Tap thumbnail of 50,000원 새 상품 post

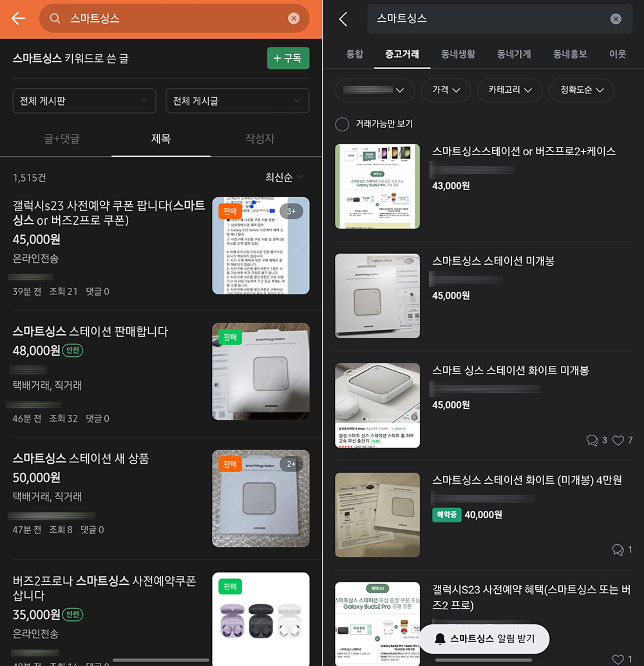click(261, 499)
